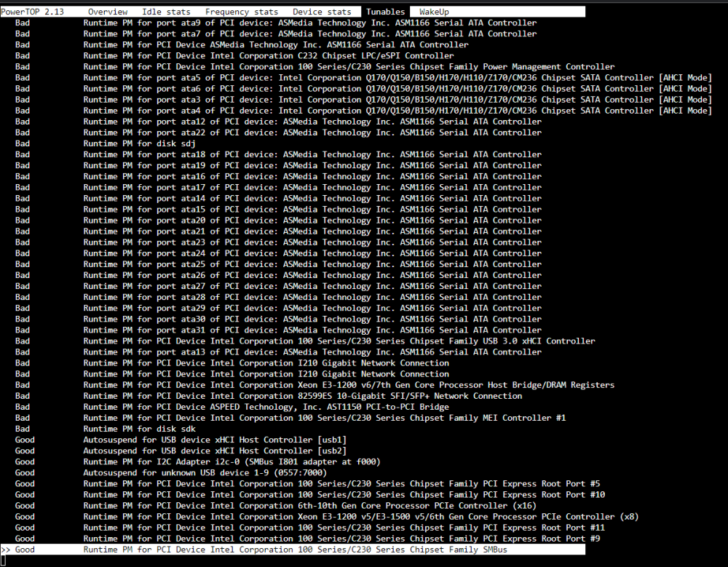Select the port ata19 ASMedia row

(x=278, y=165)
